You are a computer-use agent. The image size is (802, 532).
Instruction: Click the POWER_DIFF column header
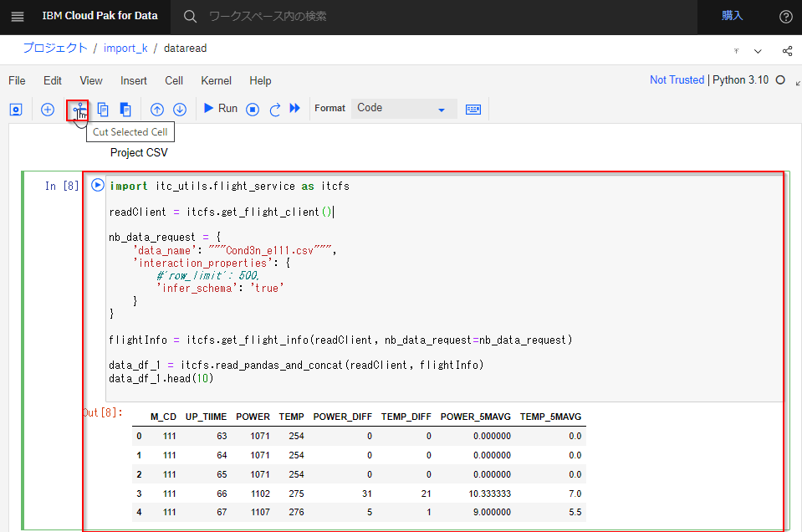click(x=343, y=417)
